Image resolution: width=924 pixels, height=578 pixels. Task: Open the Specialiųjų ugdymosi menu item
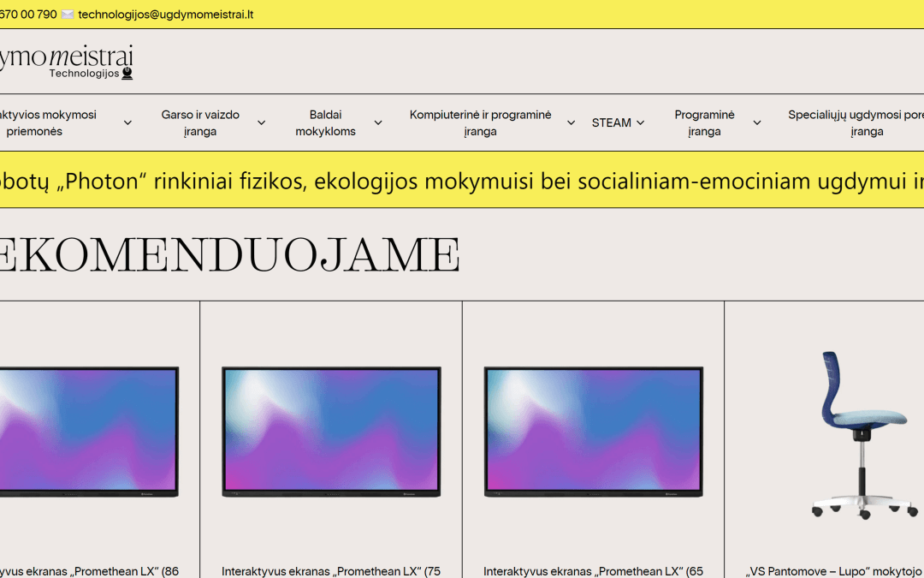(x=856, y=122)
